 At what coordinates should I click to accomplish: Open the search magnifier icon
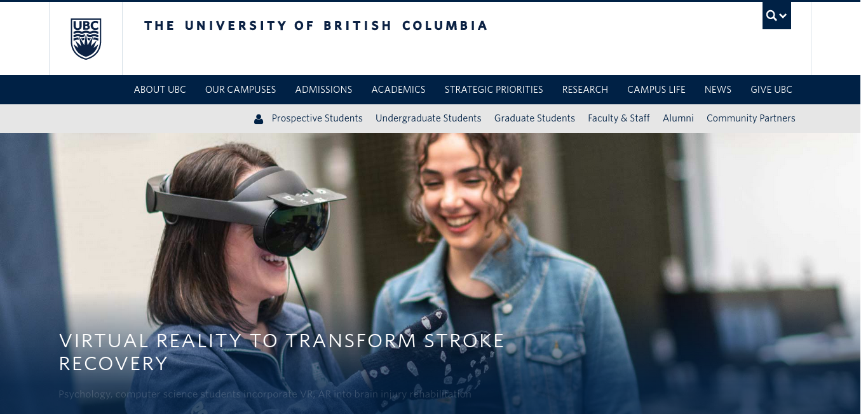click(771, 16)
